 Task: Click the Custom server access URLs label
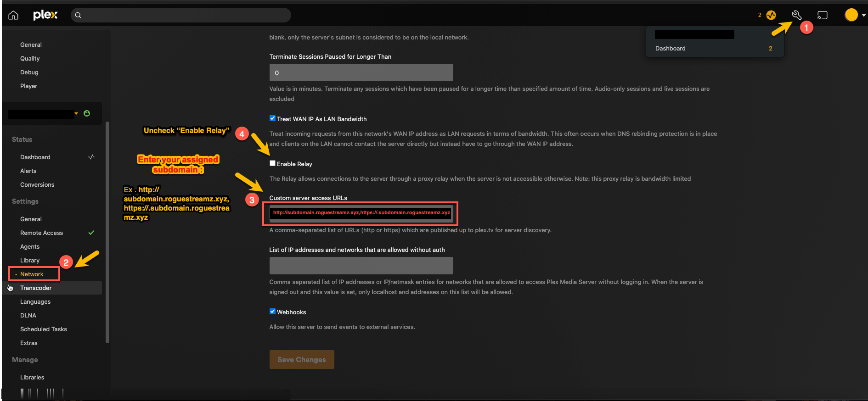pos(308,198)
